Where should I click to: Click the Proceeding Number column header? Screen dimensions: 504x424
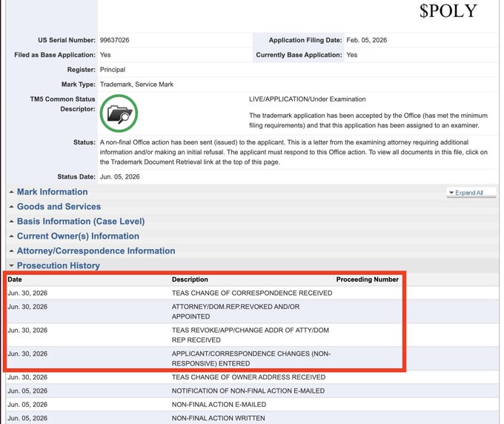368,279
